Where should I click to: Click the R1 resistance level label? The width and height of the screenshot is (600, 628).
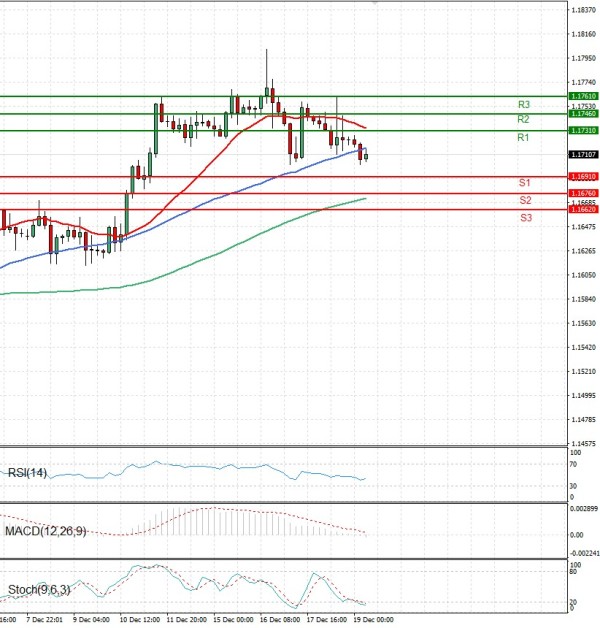[x=523, y=138]
